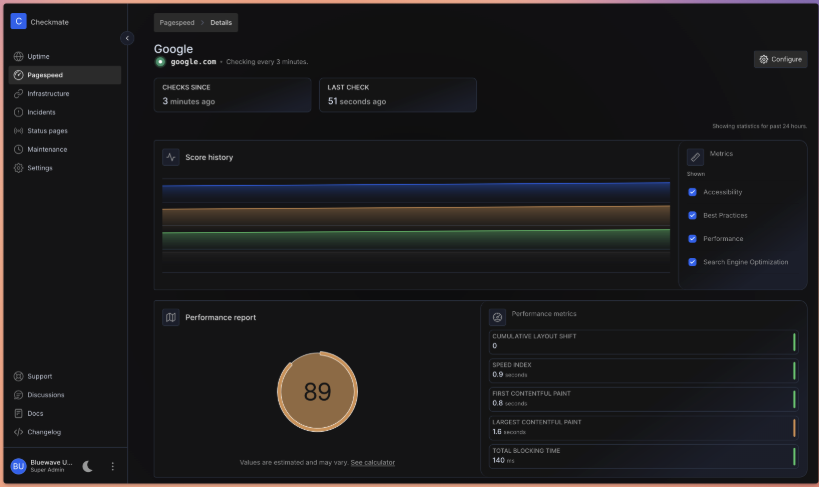
Task: Uncheck the Performance checkbox
Action: 693,239
